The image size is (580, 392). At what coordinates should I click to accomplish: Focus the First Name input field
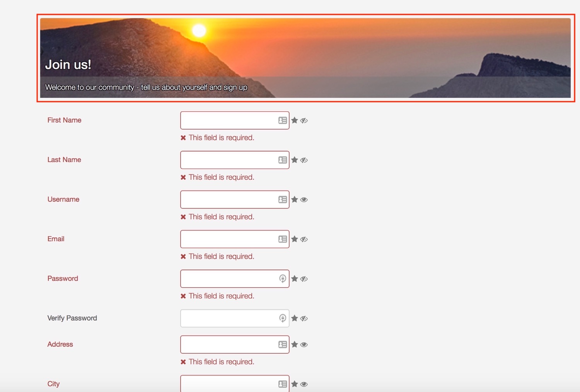point(235,121)
